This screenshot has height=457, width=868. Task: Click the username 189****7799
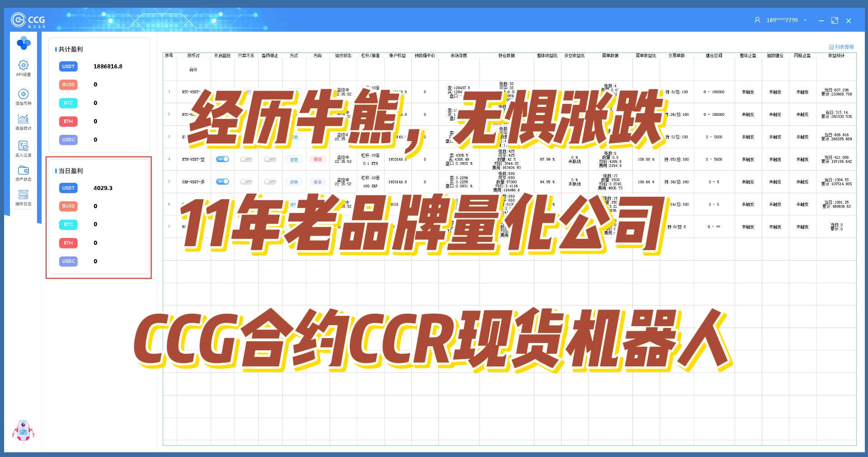[782, 20]
